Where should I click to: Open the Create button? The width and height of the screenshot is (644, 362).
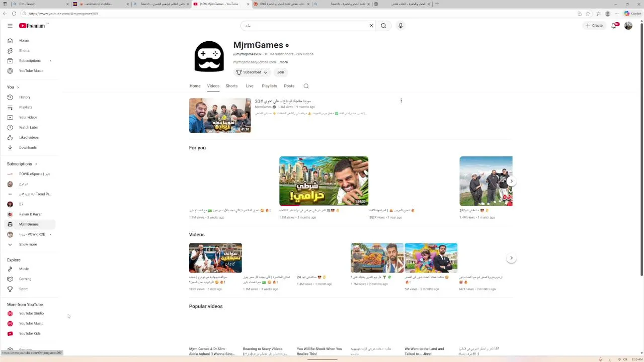point(594,26)
